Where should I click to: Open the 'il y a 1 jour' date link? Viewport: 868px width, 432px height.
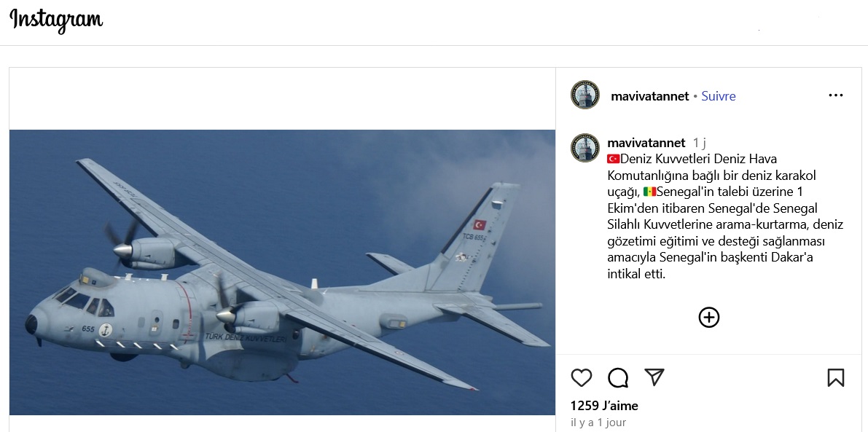pos(598,423)
